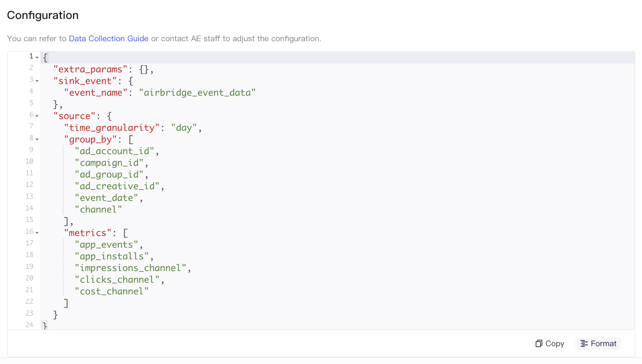Image resolution: width=642 pixels, height=364 pixels.
Task: Click the "event_date" entry
Action: [106, 198]
